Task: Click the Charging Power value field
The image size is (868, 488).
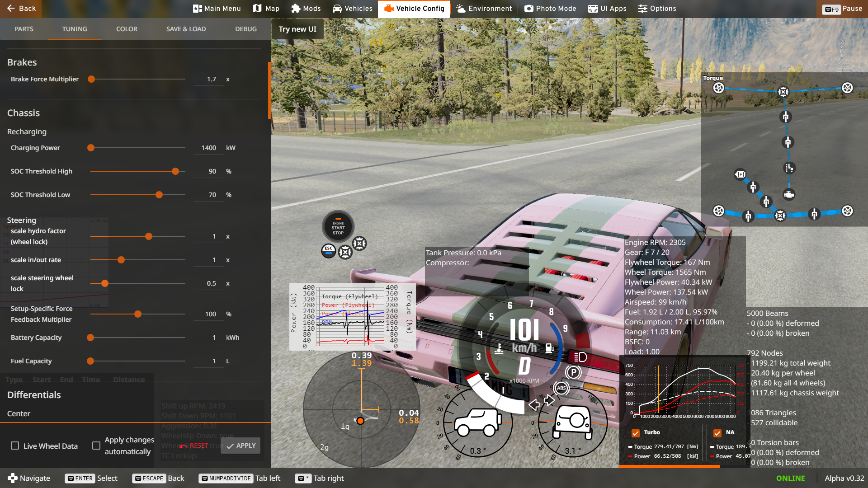Action: click(209, 148)
